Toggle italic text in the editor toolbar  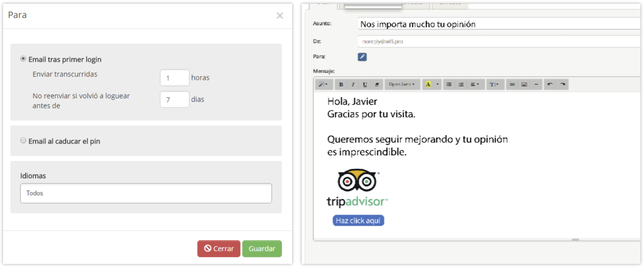pos(353,84)
